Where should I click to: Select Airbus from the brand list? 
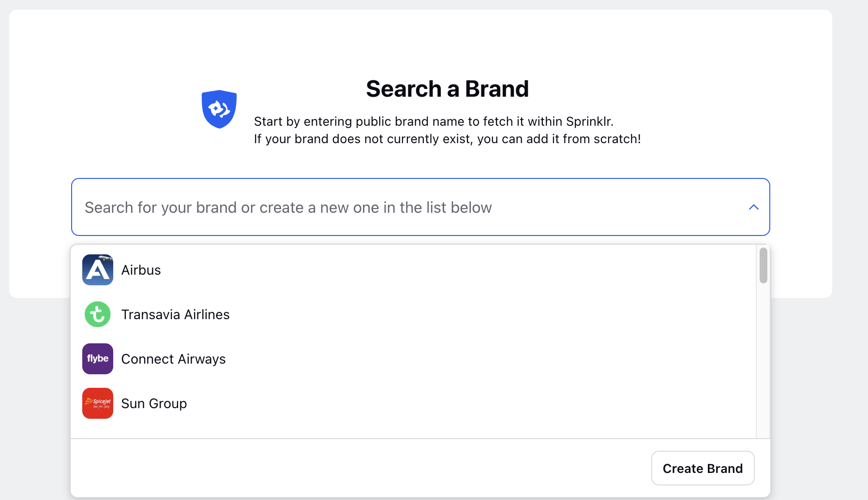tap(413, 270)
